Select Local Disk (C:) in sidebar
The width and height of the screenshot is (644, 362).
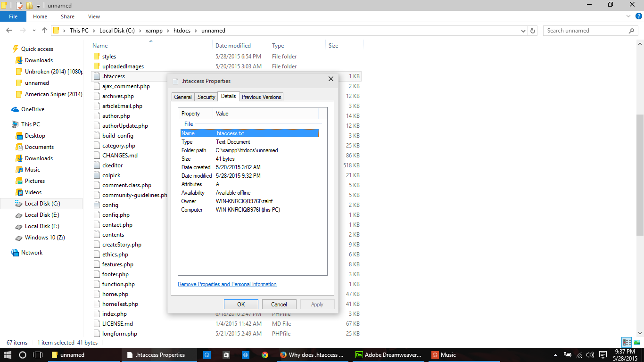(42, 204)
